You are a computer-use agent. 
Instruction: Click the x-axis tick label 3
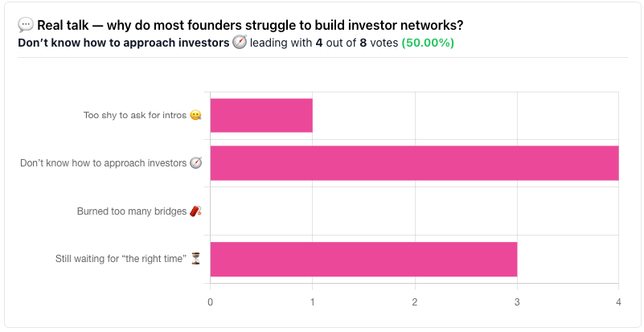click(x=517, y=302)
